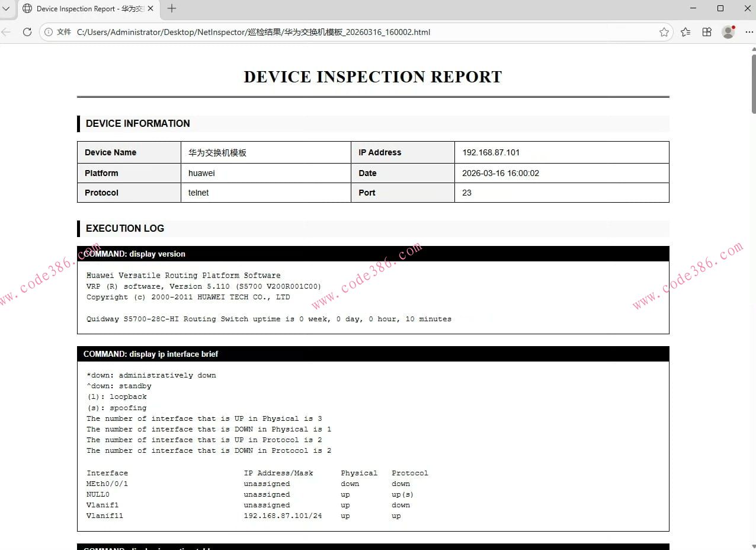Image resolution: width=756 pixels, height=550 pixels.
Task: Select the Device Inspection Report tab
Action: [x=88, y=9]
